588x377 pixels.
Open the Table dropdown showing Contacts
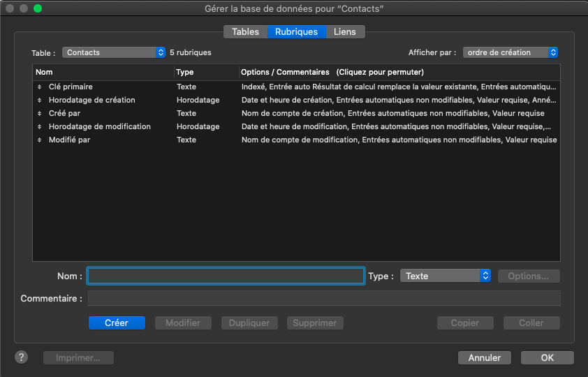click(114, 52)
